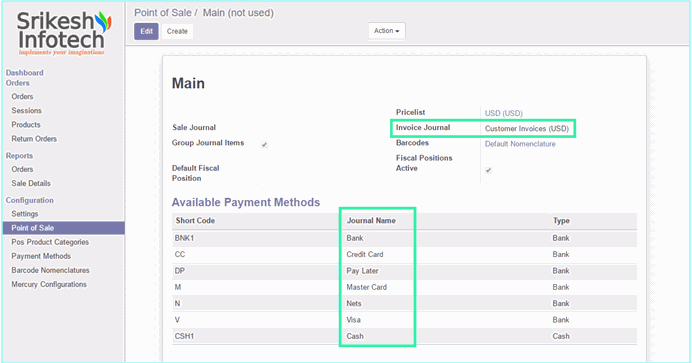Select the M short code cell

pyautogui.click(x=178, y=287)
